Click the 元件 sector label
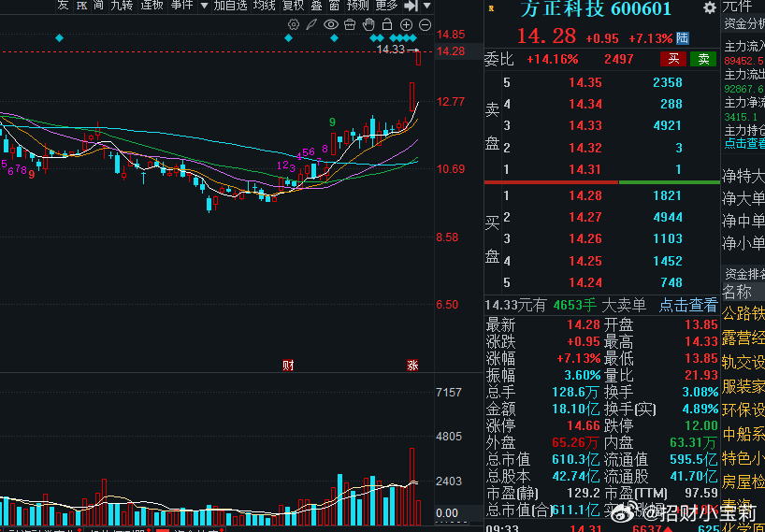Screen dimensions: 765x532 (737, 7)
